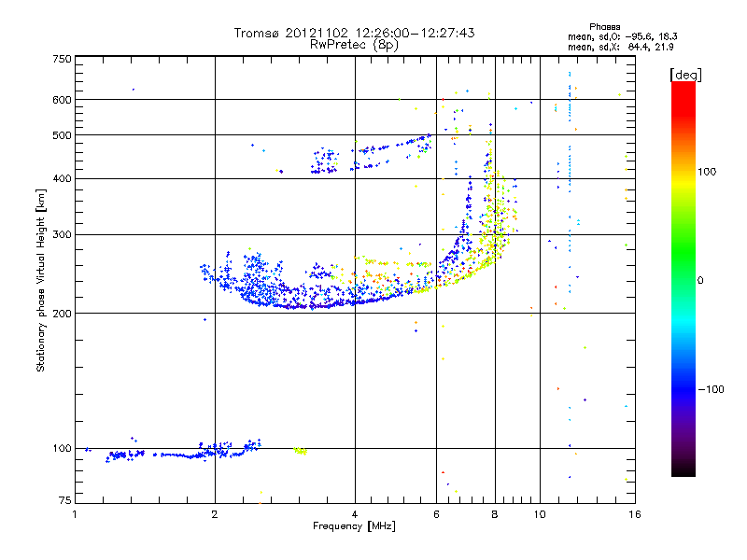Pick the black bottom of the phase colorbar

(684, 470)
